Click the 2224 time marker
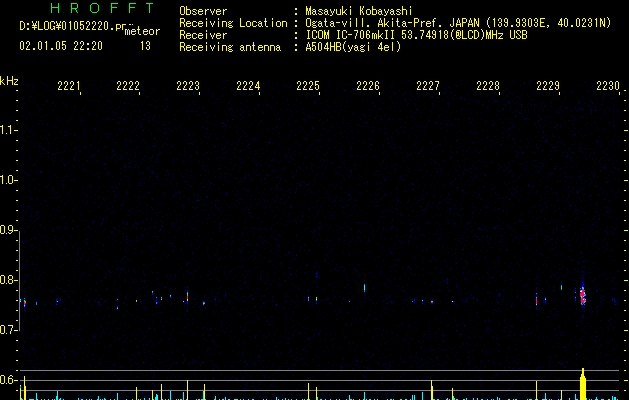Viewport: 629px width, 400px height. pos(248,86)
